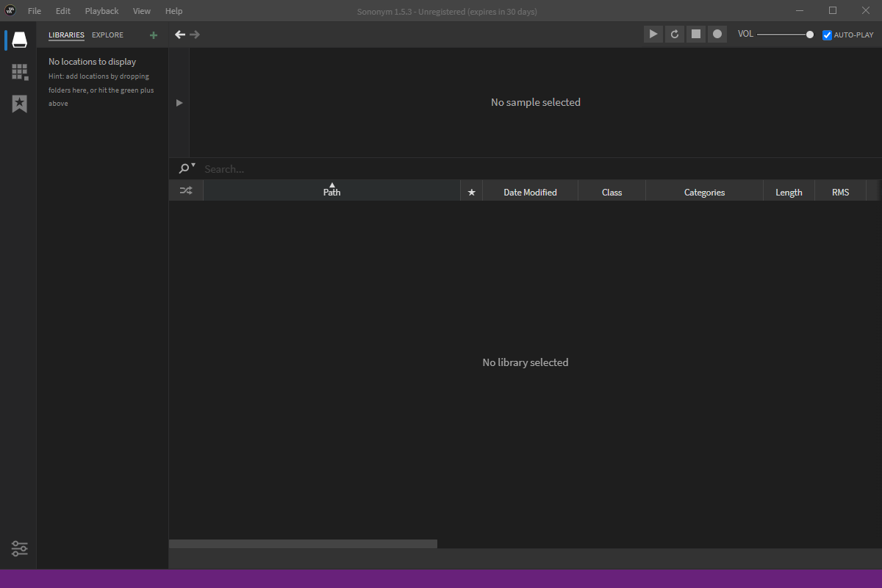Screen dimensions: 882x588
Task: Click the green plus to add location
Action: [x=153, y=35]
